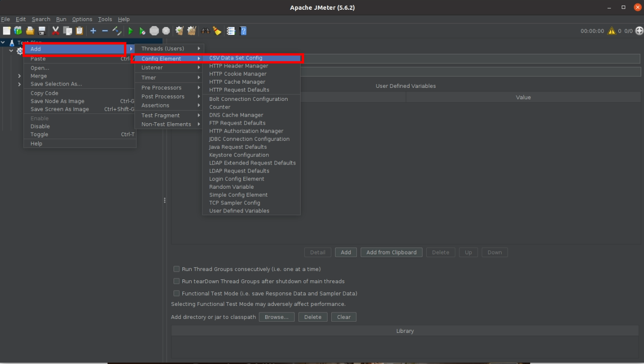Expand all nodes with the plus icon
The height and width of the screenshot is (364, 644).
[x=93, y=31]
